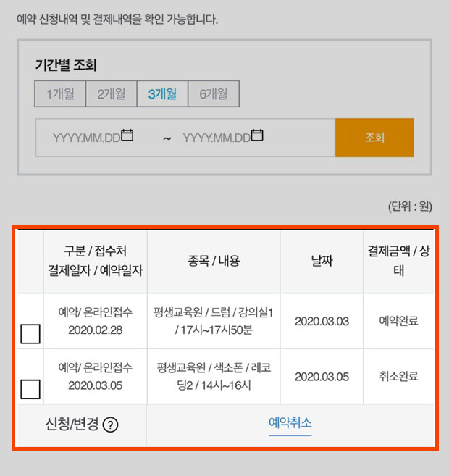Click the 평생교육원 / 색소폰 / 레코딩2 entry
Image resolution: width=449 pixels, height=476 pixels.
pos(214,377)
